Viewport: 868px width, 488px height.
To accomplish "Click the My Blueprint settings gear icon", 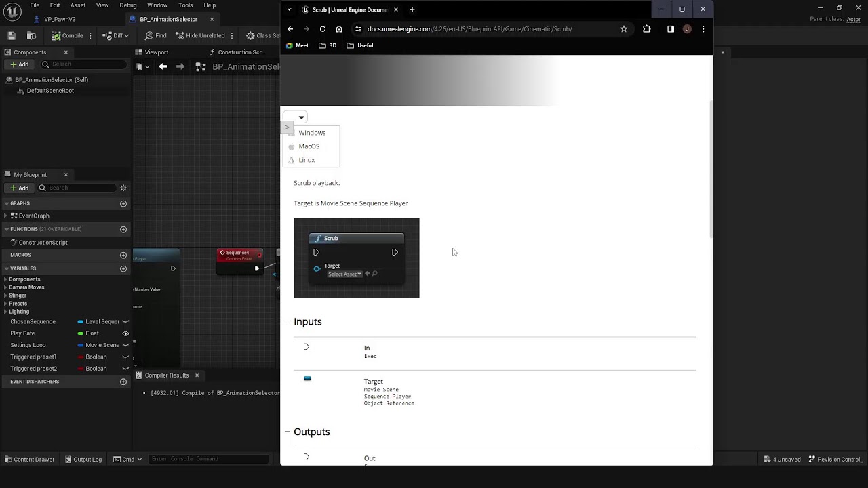I will coord(123,188).
